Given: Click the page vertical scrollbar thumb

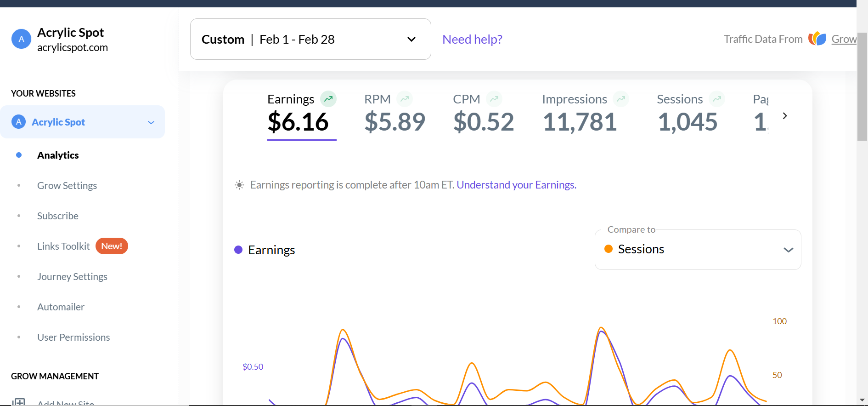Looking at the screenshot, I should (862, 86).
